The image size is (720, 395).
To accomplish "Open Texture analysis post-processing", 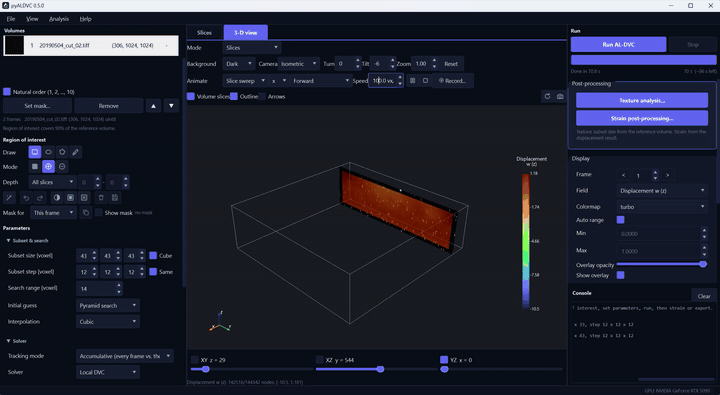I will (x=641, y=100).
